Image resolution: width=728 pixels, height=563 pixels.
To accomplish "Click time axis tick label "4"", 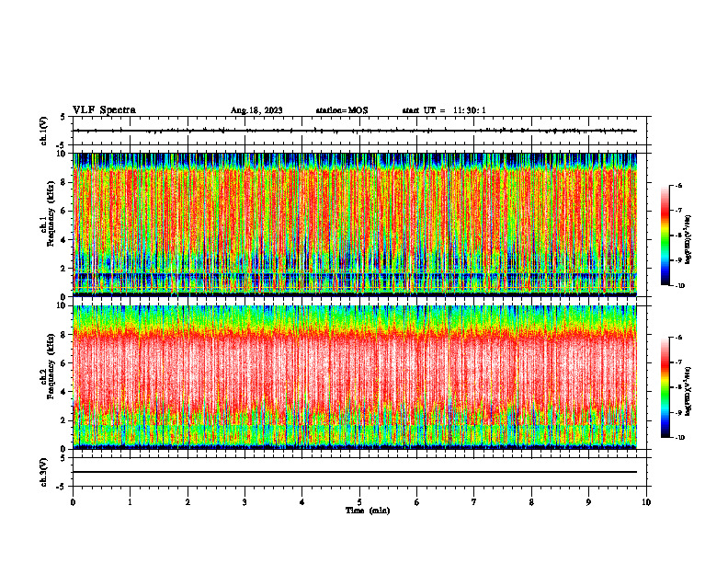I will [x=302, y=502].
